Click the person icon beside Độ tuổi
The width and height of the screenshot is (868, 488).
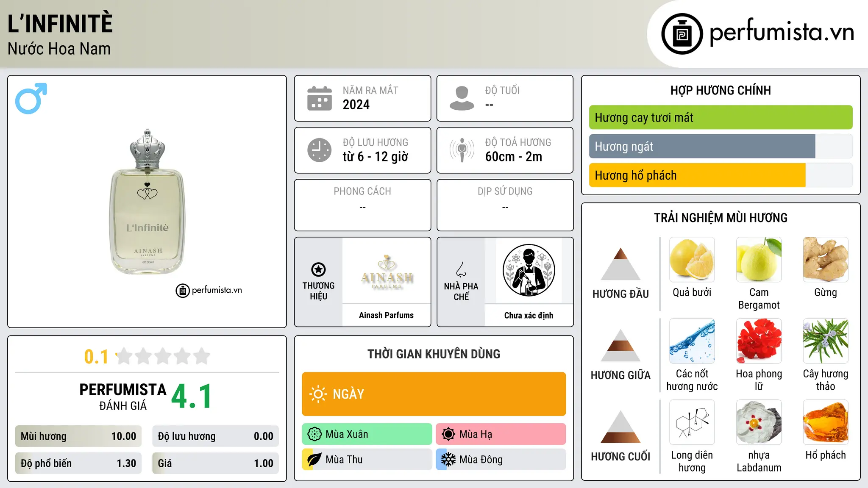click(x=462, y=98)
